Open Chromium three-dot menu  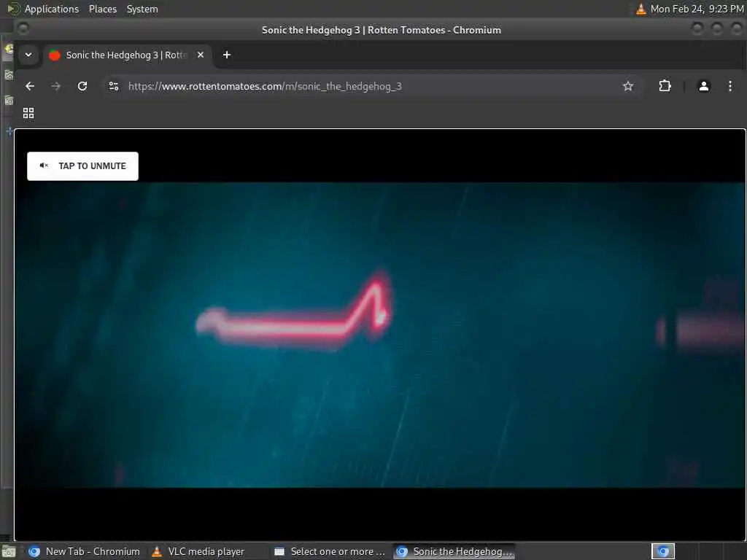[x=729, y=86]
